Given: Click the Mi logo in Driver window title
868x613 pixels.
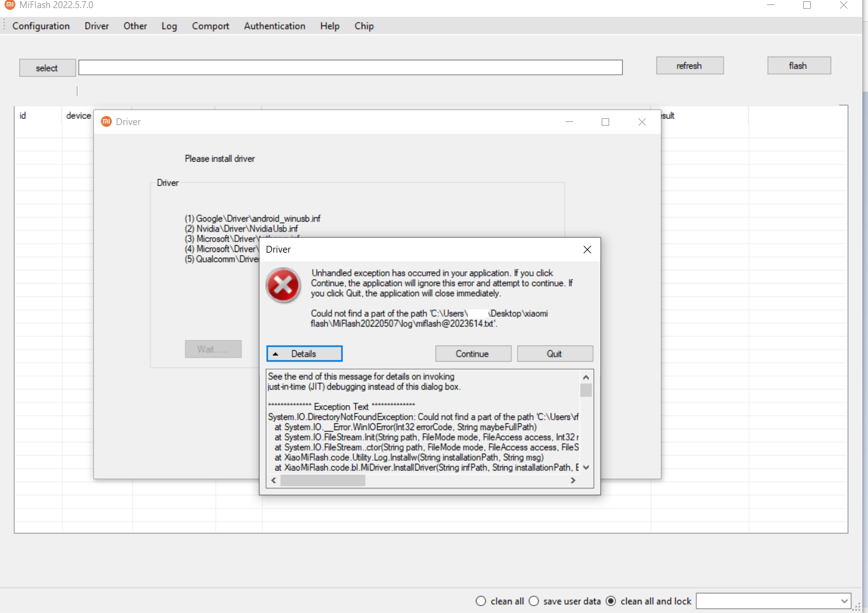Looking at the screenshot, I should tap(106, 121).
